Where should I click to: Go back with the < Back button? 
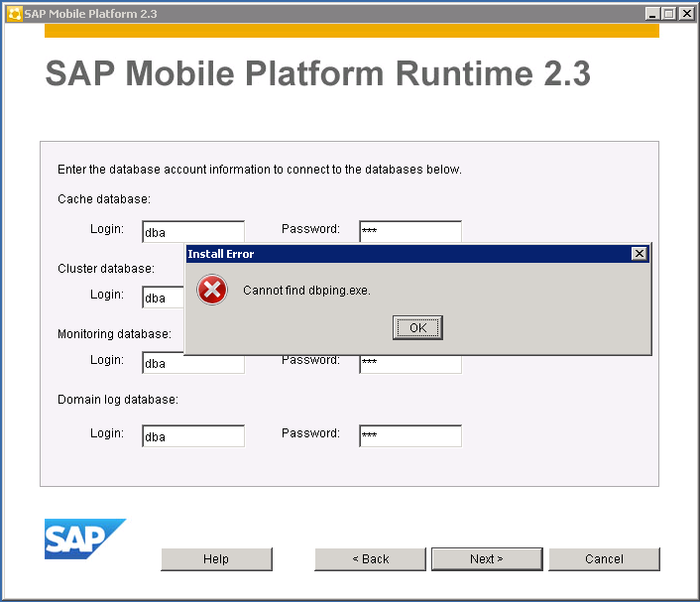[370, 559]
